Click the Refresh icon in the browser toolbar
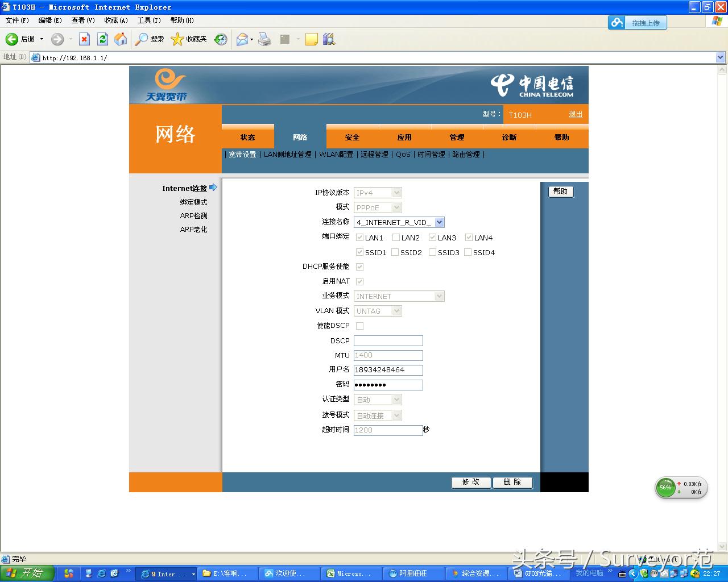The height and width of the screenshot is (582, 728). [102, 39]
